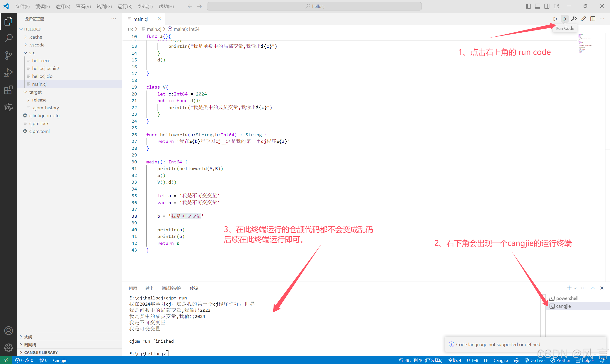This screenshot has height=364, width=610.
Task: Click split editor right icon
Action: pos(593,19)
